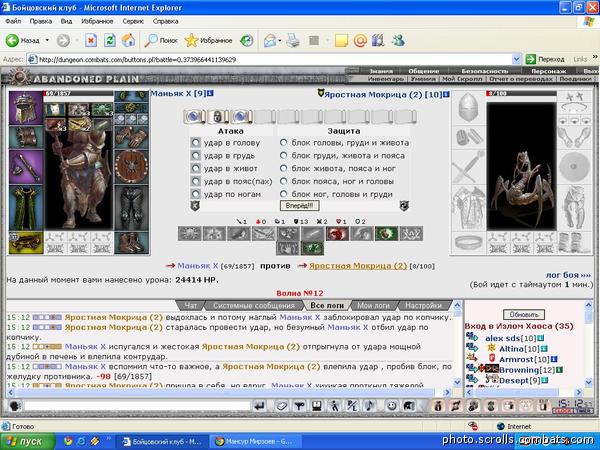Open the Избранное menu in menu bar
The image size is (600, 450).
(97, 20)
